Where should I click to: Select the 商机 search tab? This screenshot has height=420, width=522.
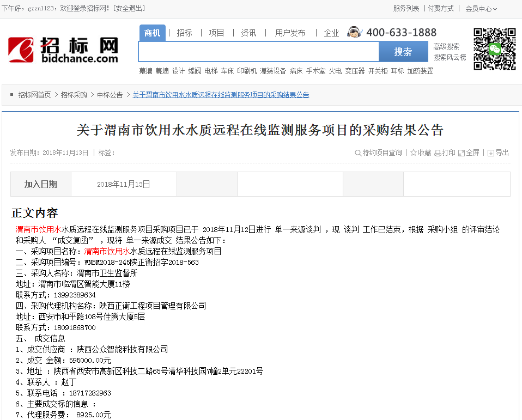click(152, 33)
